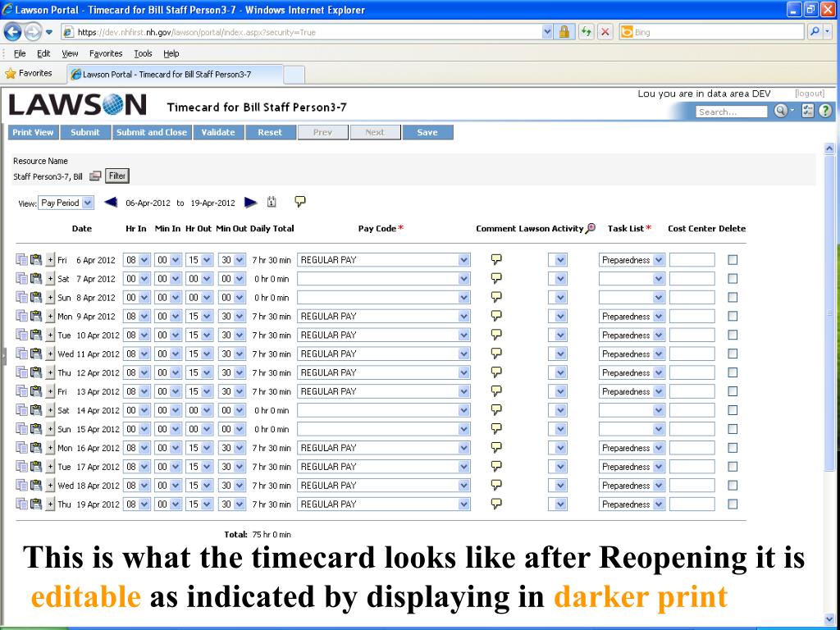Open comment bubble for Thu 19 Apr 2012 row
The height and width of the screenshot is (630, 840).
(496, 504)
